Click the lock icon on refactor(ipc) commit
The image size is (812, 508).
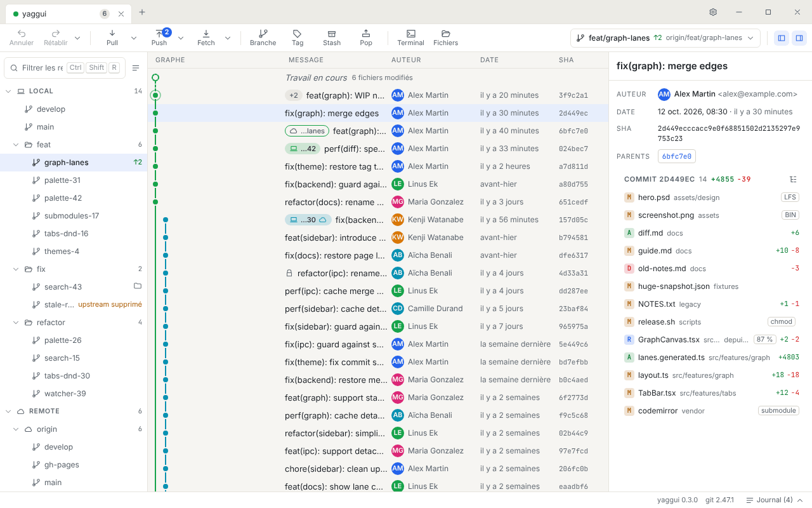[x=289, y=273]
